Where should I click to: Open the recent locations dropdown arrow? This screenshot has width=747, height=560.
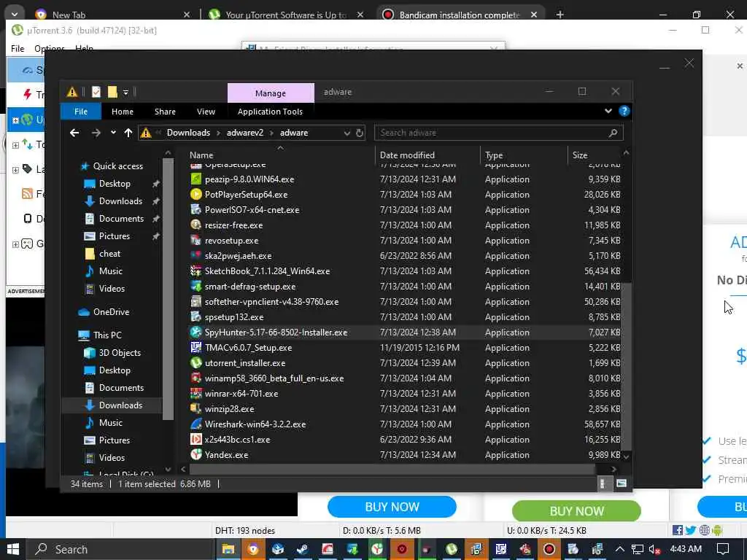113,133
